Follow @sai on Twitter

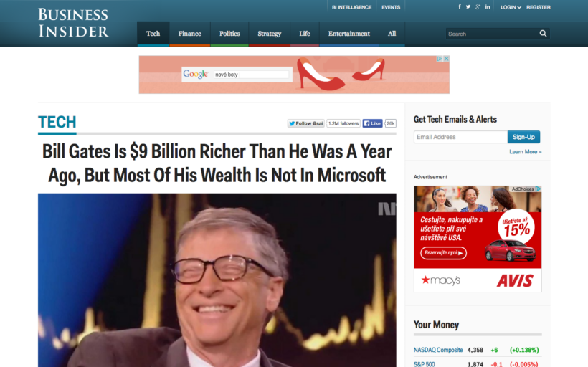[x=305, y=123]
